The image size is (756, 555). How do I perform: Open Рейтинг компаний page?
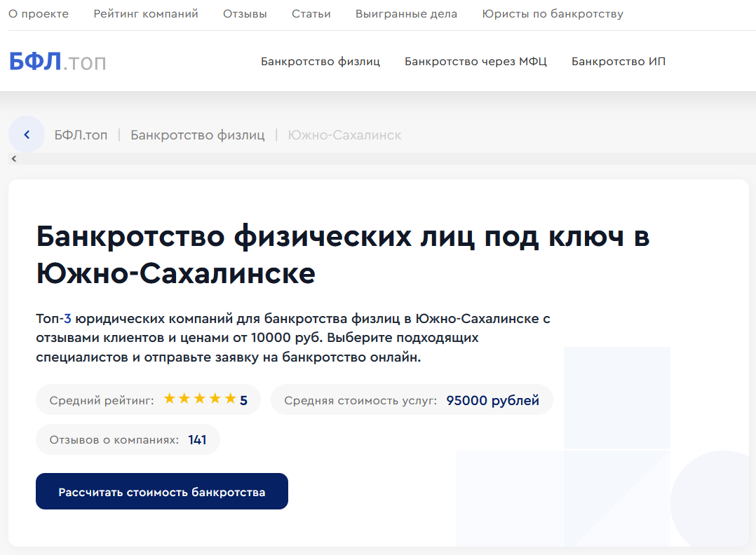pos(146,14)
